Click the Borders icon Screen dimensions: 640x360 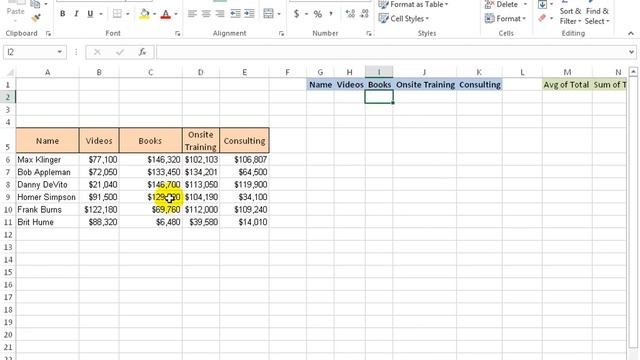[x=117, y=14]
